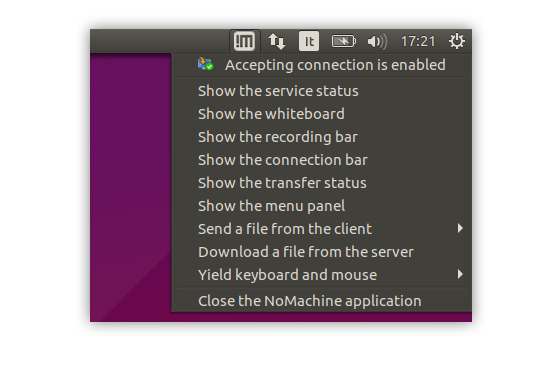This screenshot has width=552, height=378.
Task: Click the accepting connection status icon
Action: (x=205, y=64)
